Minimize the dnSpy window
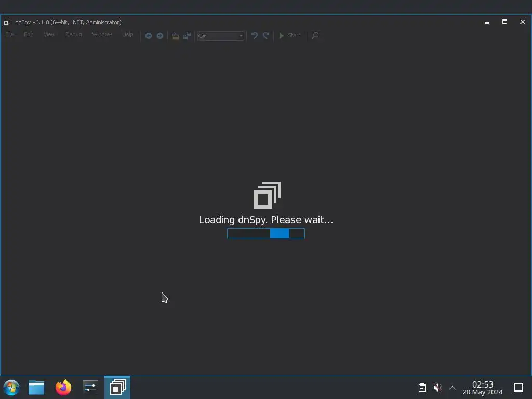Screen dimensions: 532x399 (487, 22)
